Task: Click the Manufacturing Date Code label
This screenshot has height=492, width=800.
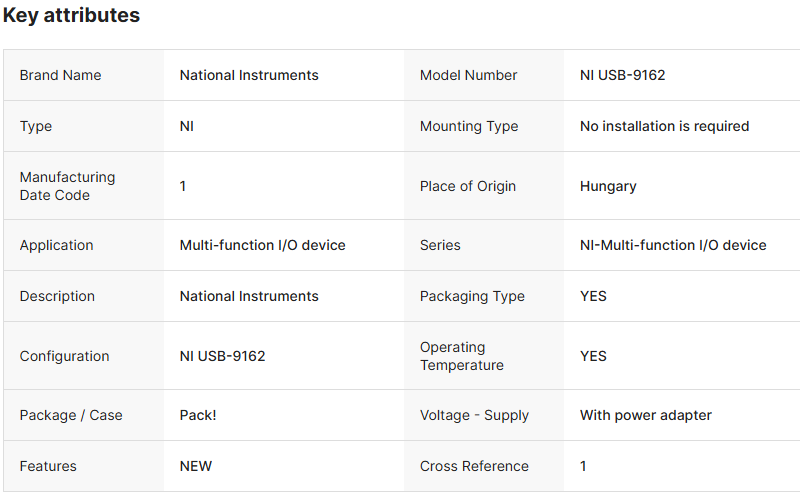Action: pyautogui.click(x=67, y=186)
